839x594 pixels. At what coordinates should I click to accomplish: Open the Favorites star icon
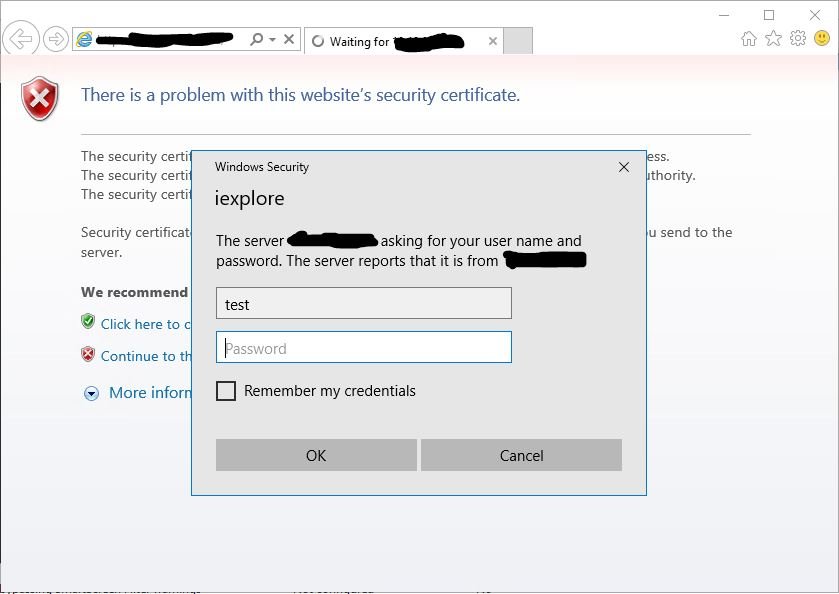point(773,37)
